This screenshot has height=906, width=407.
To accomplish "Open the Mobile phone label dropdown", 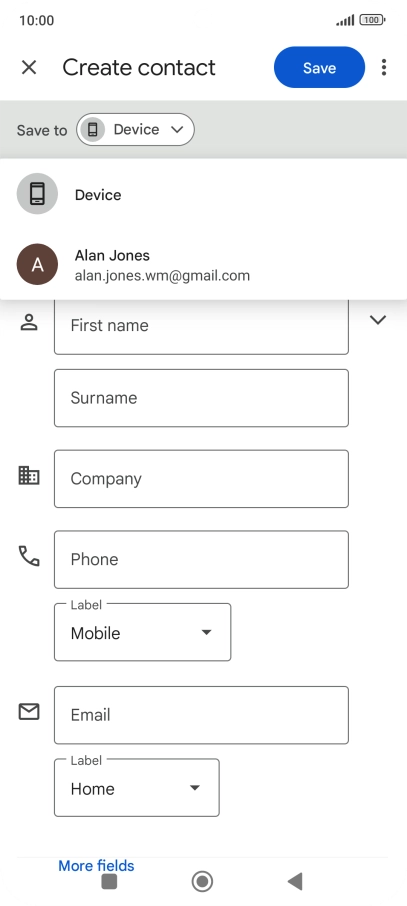I will click(142, 632).
